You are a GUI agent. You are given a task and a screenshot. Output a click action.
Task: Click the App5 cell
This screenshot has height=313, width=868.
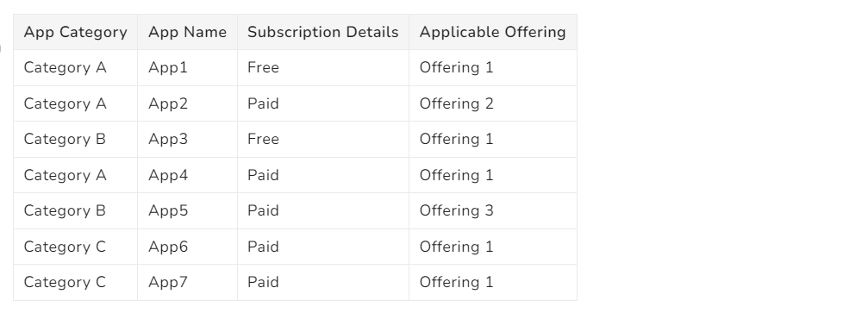click(187, 210)
